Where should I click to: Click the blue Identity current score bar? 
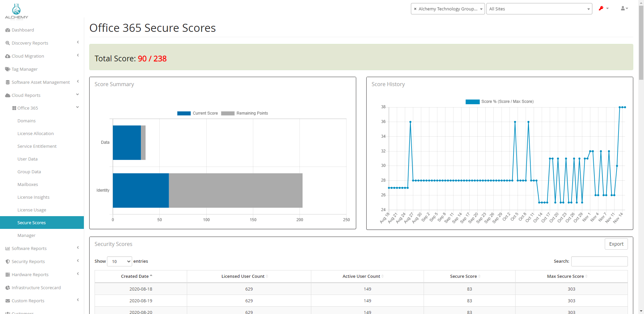141,190
